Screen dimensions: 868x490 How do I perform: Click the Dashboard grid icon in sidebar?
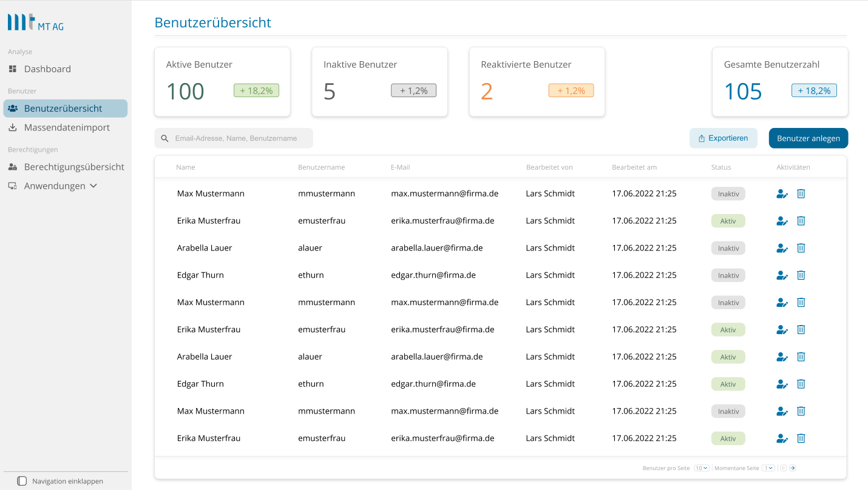click(x=12, y=69)
